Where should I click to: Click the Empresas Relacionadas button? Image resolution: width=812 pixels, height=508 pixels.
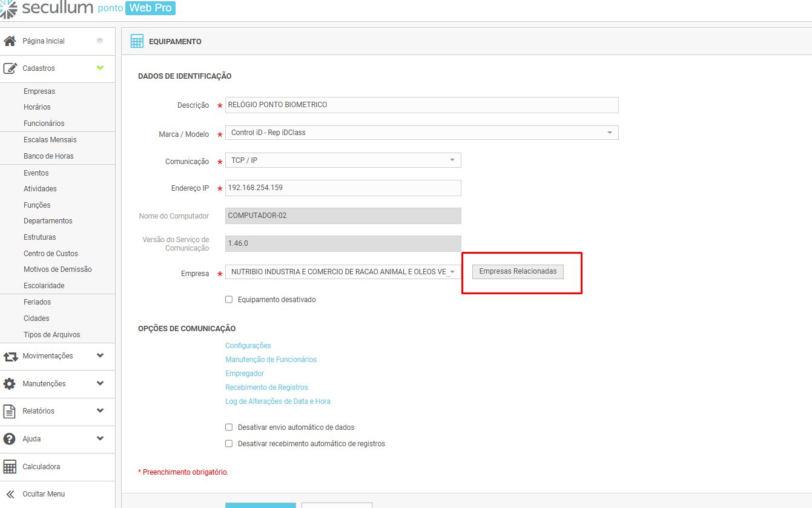point(518,272)
